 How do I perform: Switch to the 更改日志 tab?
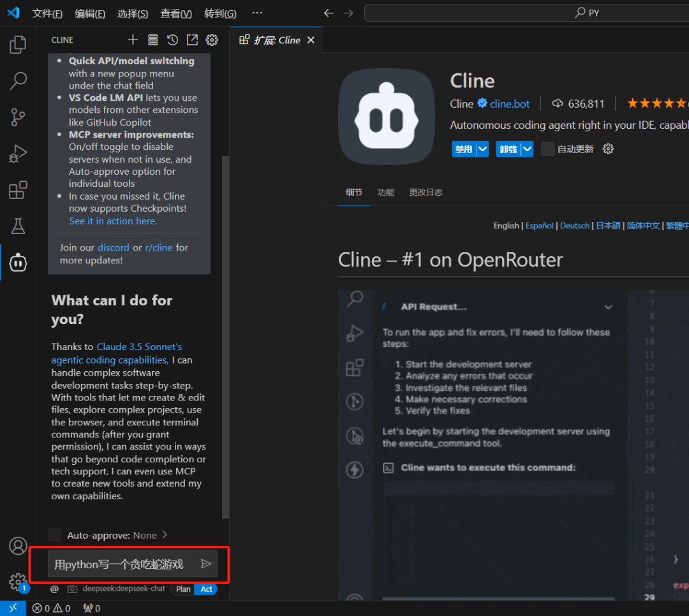point(426,193)
